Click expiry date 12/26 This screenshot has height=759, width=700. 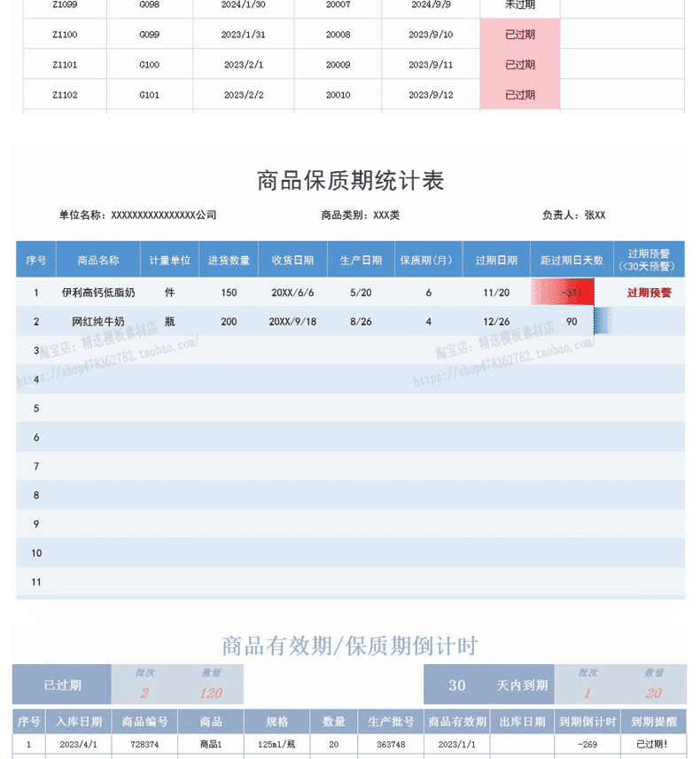[x=496, y=321]
